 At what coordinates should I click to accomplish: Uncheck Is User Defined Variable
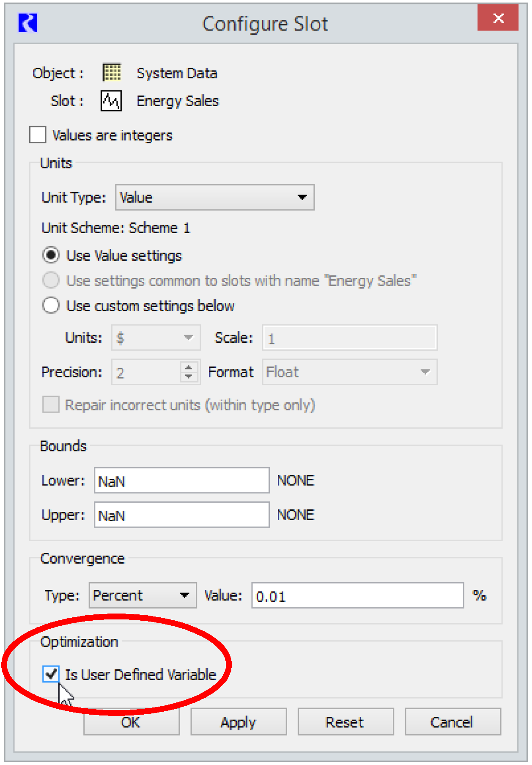[51, 674]
